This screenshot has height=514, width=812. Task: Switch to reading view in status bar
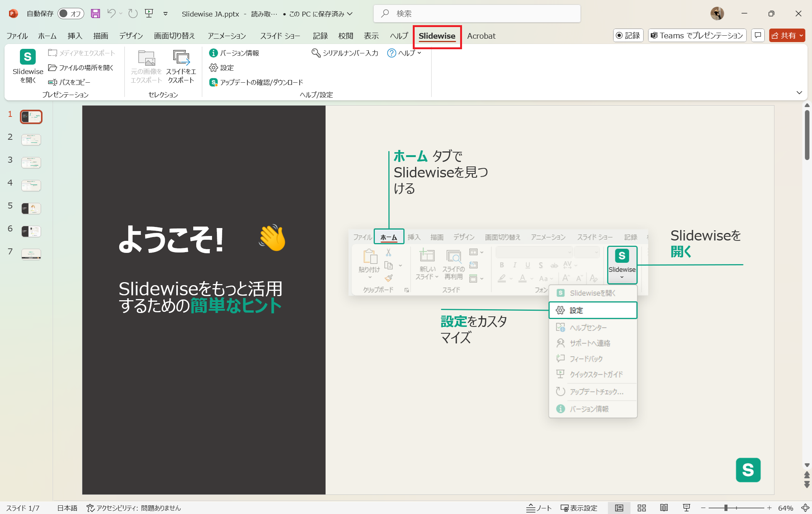click(x=664, y=508)
